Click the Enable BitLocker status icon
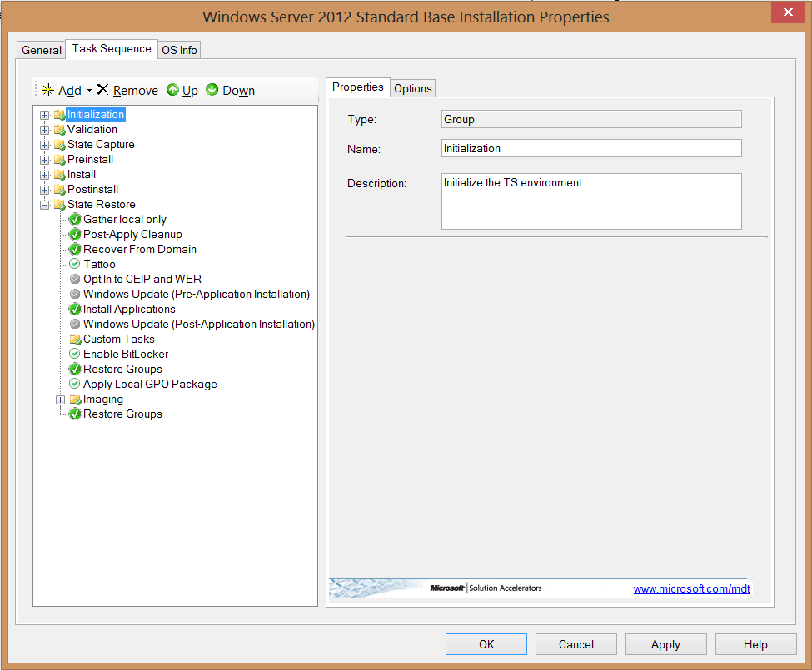 75,354
